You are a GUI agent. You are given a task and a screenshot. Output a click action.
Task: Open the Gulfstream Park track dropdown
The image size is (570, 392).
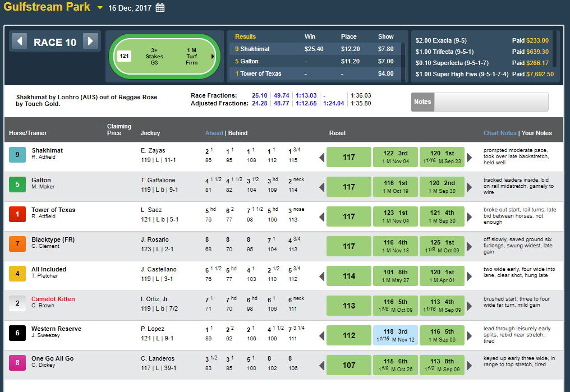[x=100, y=8]
